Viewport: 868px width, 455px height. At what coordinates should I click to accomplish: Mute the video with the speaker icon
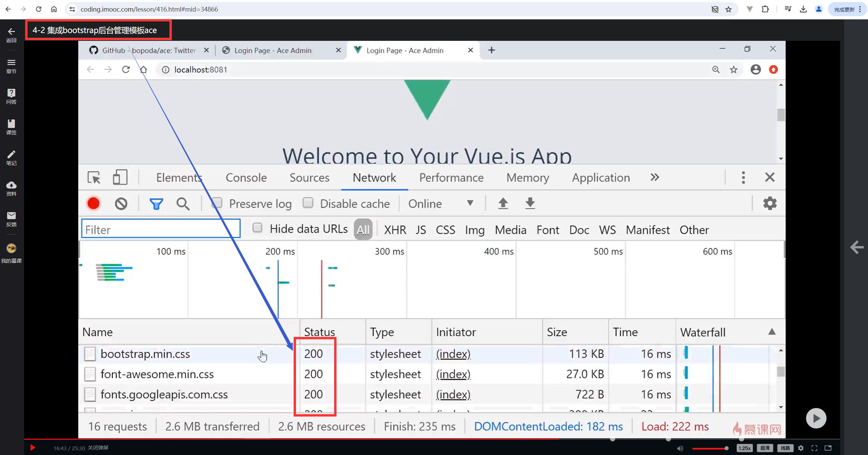(x=680, y=448)
